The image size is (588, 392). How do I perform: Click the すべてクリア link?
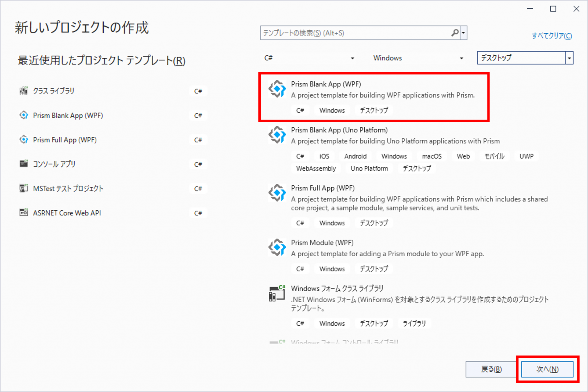(552, 36)
